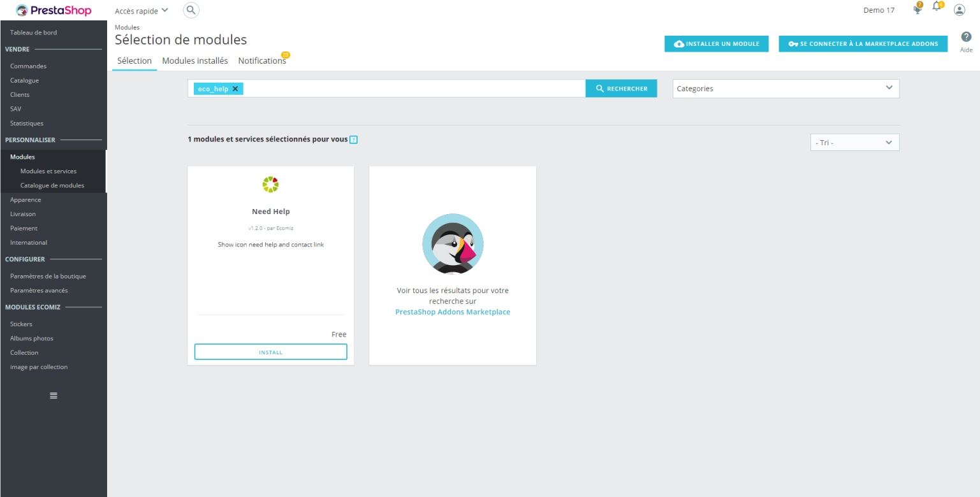980x497 pixels.
Task: Open Modules et services submenu
Action: click(48, 171)
